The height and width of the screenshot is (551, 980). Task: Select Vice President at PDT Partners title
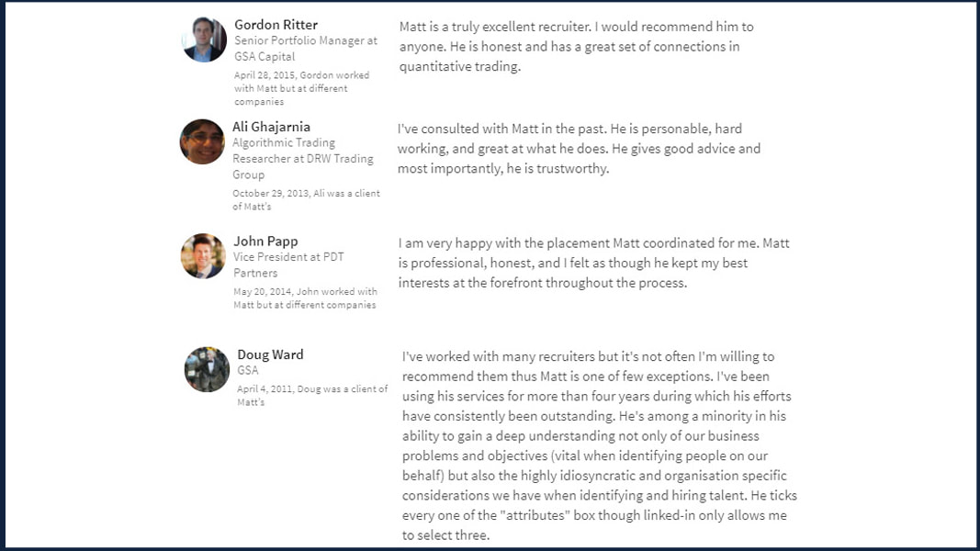[288, 264]
